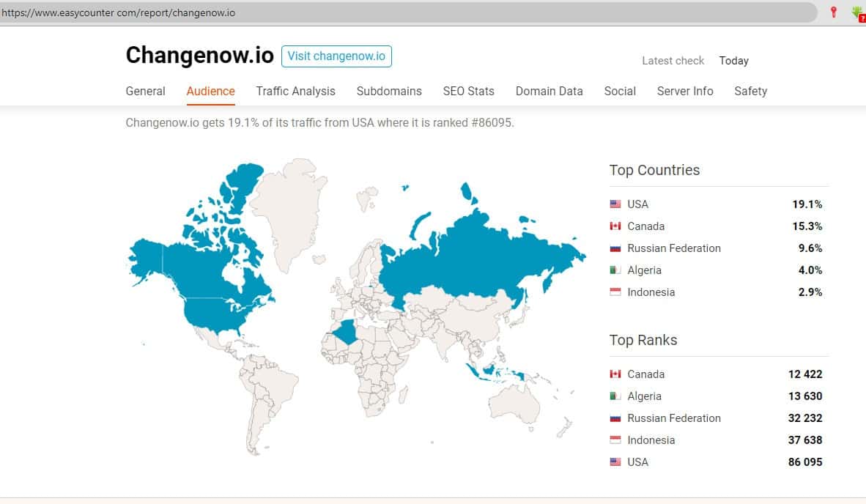The image size is (866, 504).
Task: View the Safety tab
Action: 750,92
